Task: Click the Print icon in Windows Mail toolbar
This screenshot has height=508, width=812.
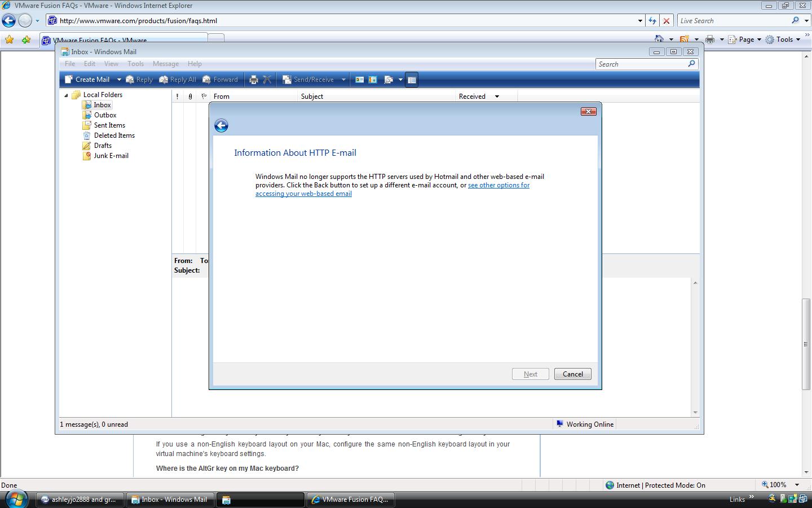Action: (254, 80)
